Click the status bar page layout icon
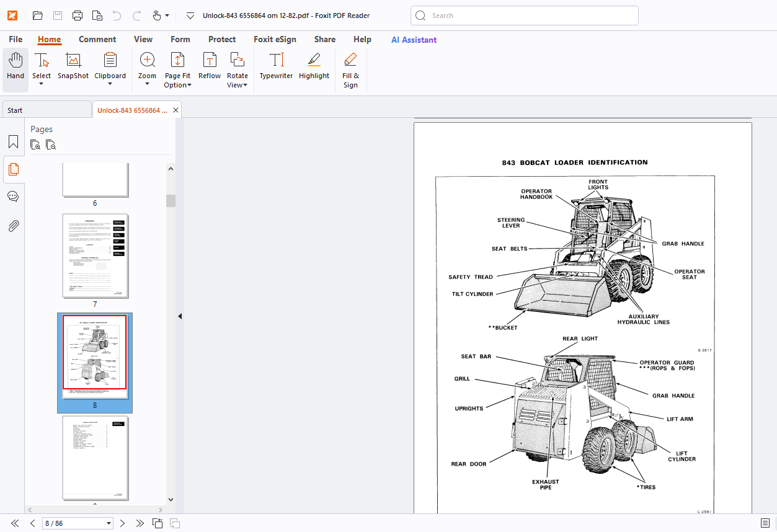The image size is (777, 532). (158, 523)
